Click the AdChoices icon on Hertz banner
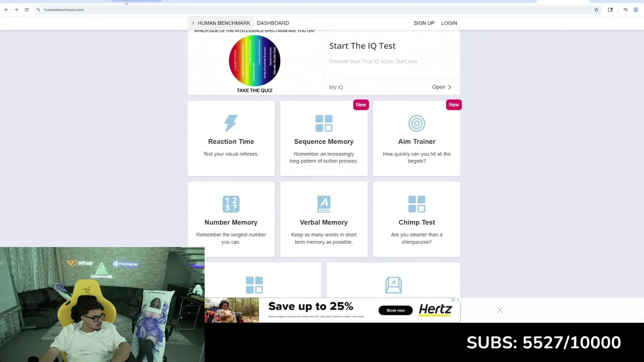Screen dimensions: 644x362 click(453, 300)
